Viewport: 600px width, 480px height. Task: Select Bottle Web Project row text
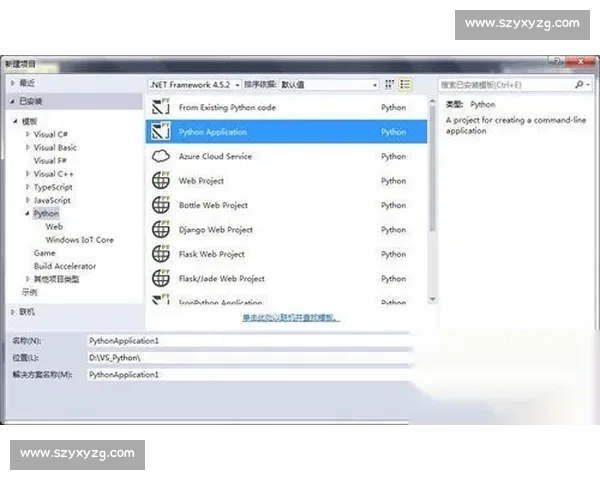coord(213,205)
